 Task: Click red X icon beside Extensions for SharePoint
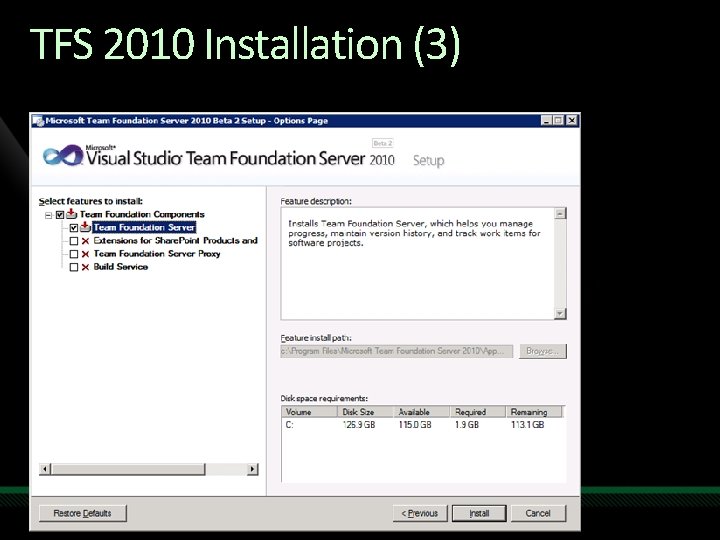point(85,241)
